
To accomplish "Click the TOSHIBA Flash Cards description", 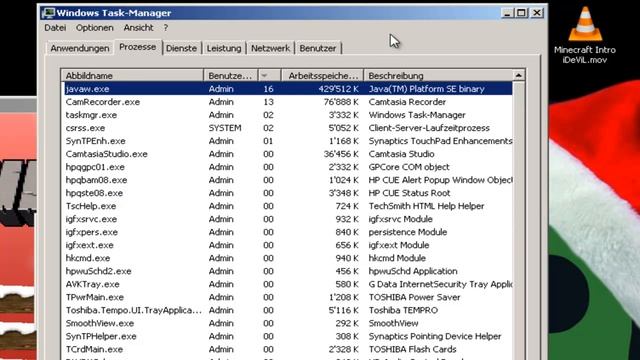I will (x=412, y=350).
